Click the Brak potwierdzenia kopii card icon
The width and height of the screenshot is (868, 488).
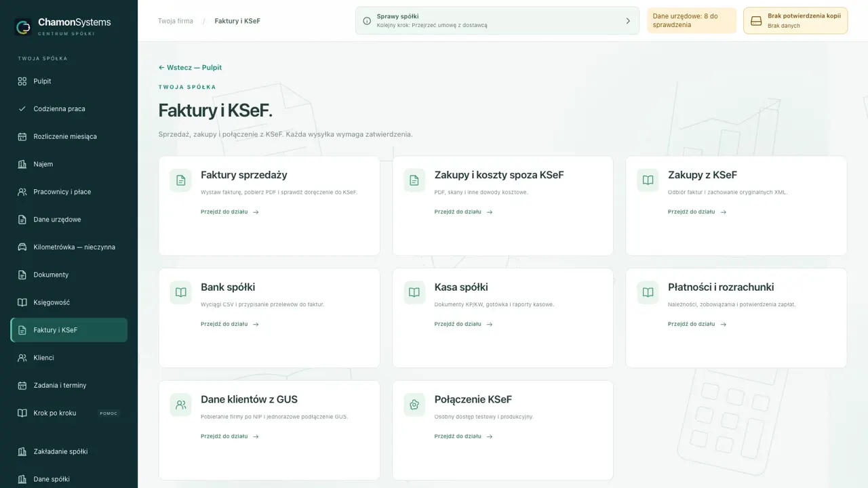point(756,21)
